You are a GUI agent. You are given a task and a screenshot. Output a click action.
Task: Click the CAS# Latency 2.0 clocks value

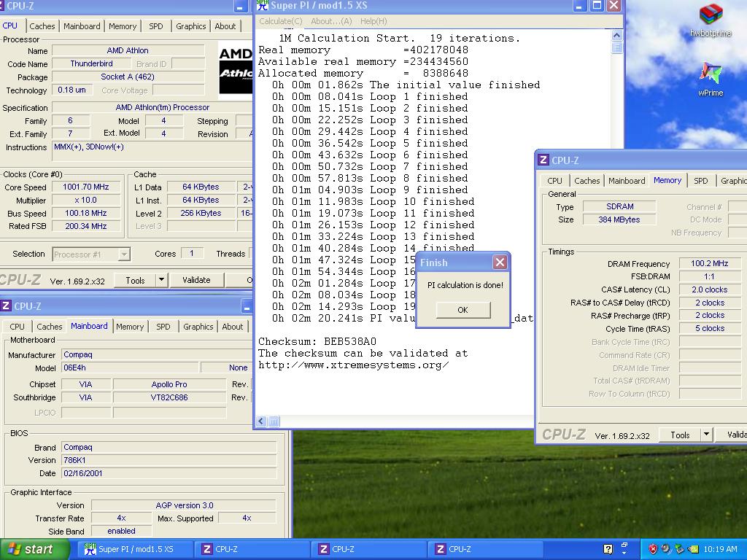(709, 289)
